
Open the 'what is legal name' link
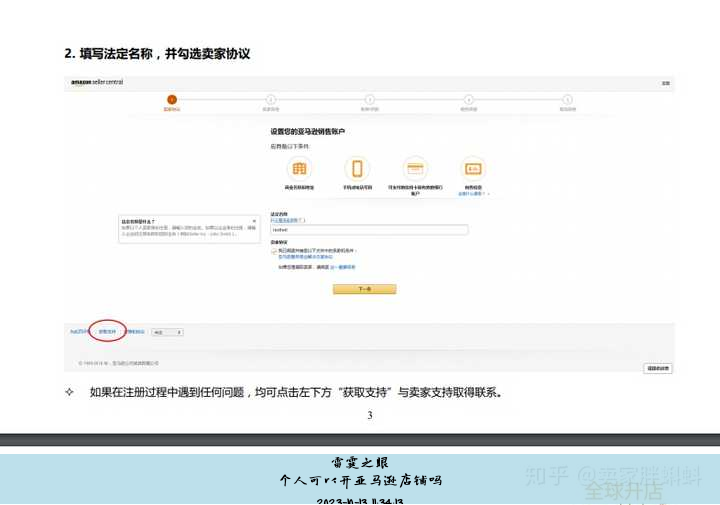[288, 218]
